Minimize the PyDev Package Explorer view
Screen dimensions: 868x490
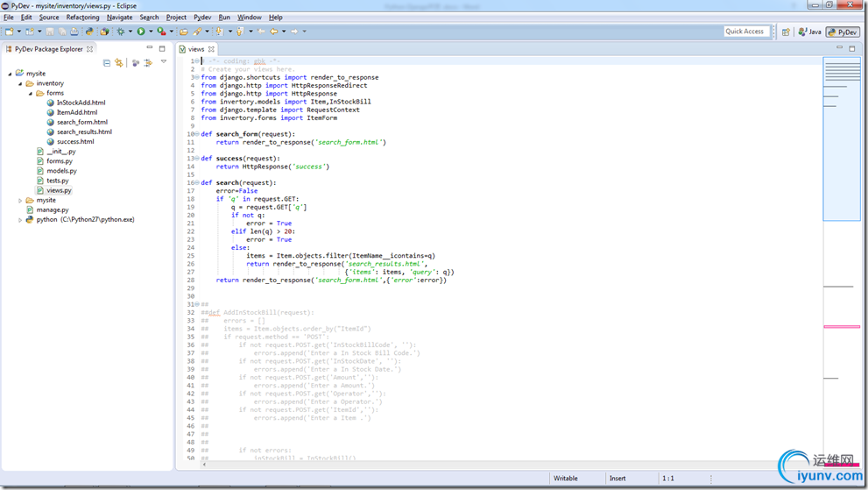pyautogui.click(x=150, y=48)
